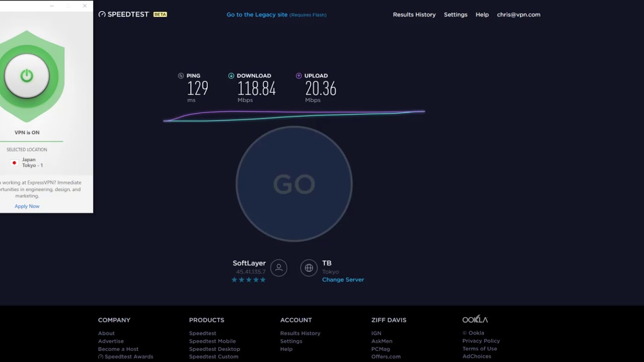Click the upload value 20.36
The height and width of the screenshot is (362, 644).
coord(320,89)
